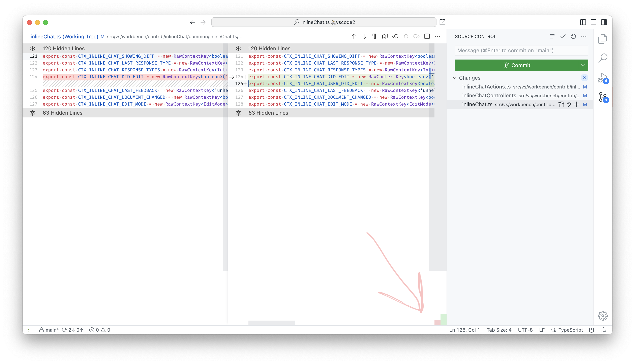635x364 pixels.
Task: Toggle inline versus side-by-side diff view
Action: tap(427, 36)
